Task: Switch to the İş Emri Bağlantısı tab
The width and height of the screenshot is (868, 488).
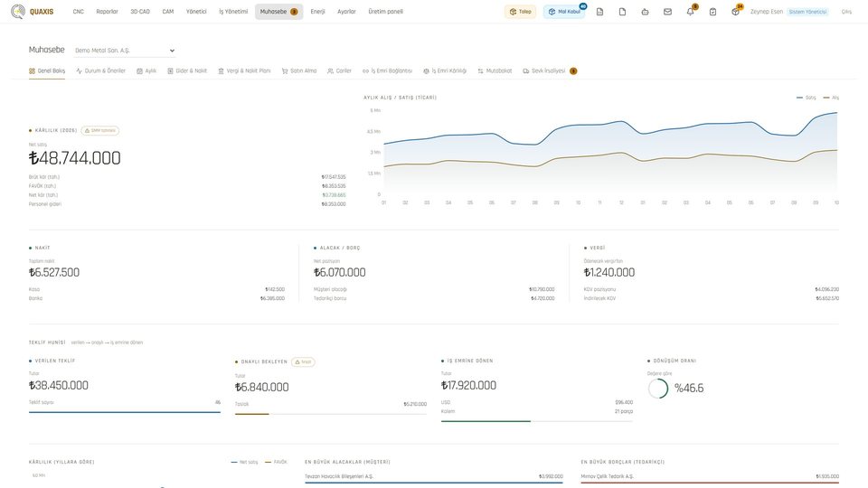Action: click(388, 70)
